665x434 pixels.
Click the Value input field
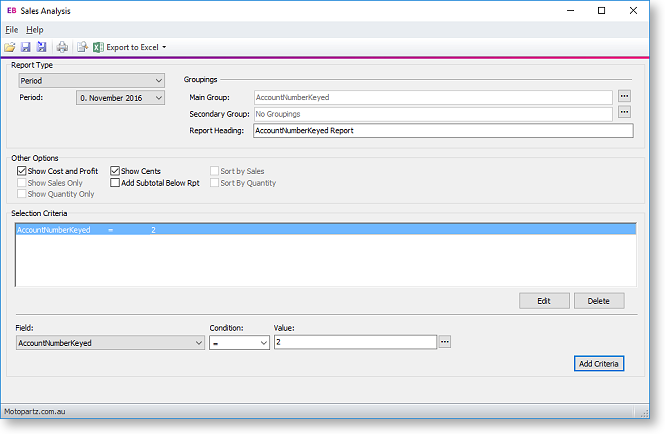point(355,342)
